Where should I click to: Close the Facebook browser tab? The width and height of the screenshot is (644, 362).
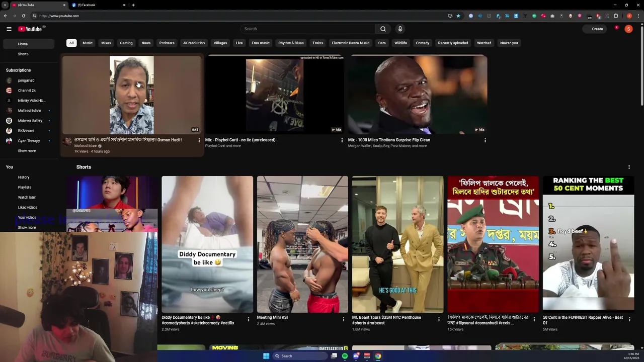(x=124, y=5)
